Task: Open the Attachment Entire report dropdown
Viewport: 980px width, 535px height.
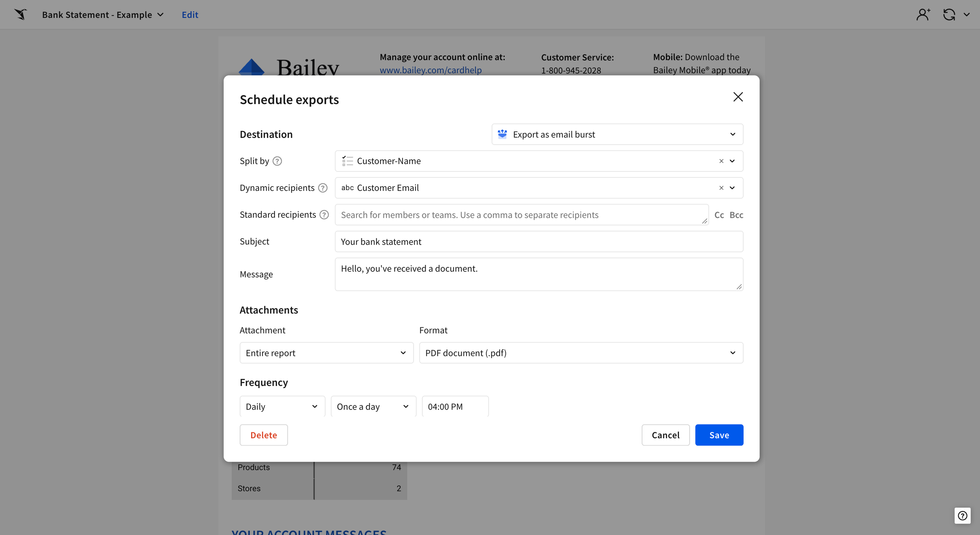Action: (326, 353)
